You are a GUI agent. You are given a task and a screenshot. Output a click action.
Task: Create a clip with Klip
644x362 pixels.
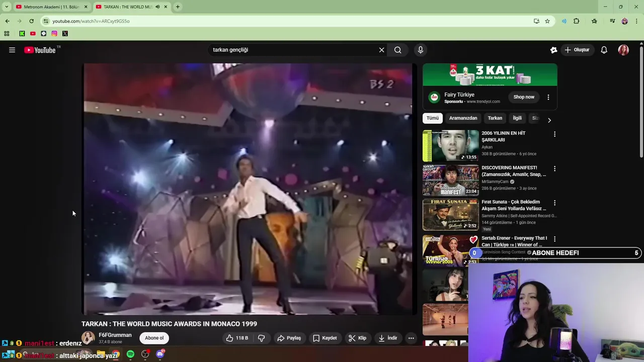tap(358, 338)
